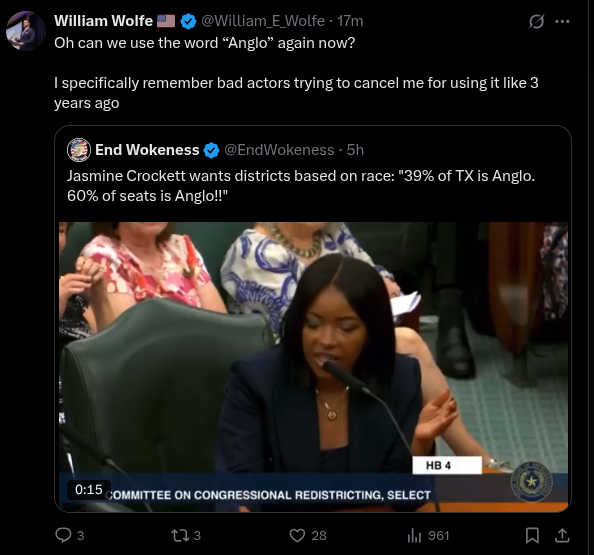Click William Wolfe's blue verified badge

click(188, 21)
